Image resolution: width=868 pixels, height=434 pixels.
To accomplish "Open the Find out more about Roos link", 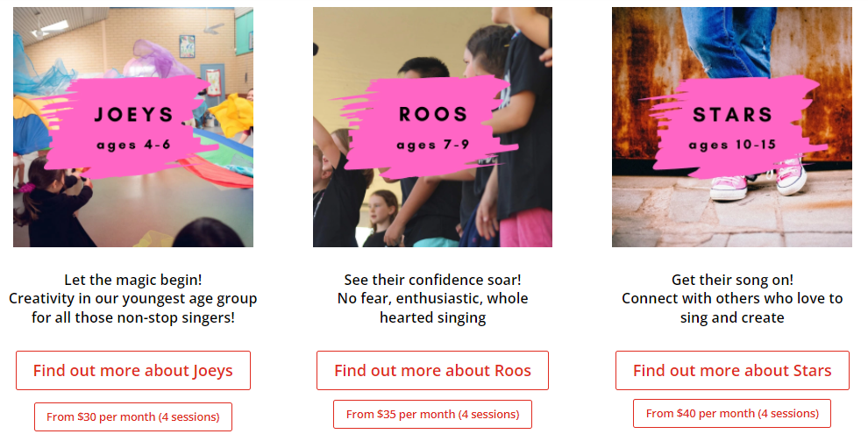I will 432,370.
